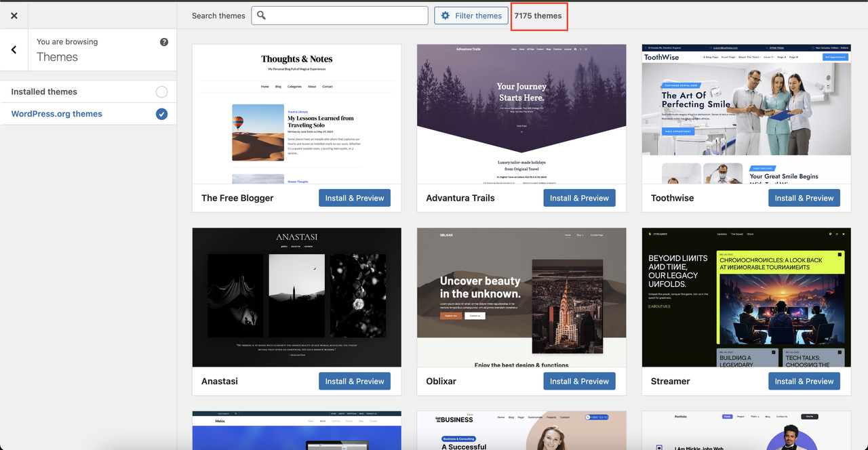The height and width of the screenshot is (450, 868).
Task: Install & Preview the Anastasi theme
Action: pyautogui.click(x=355, y=381)
